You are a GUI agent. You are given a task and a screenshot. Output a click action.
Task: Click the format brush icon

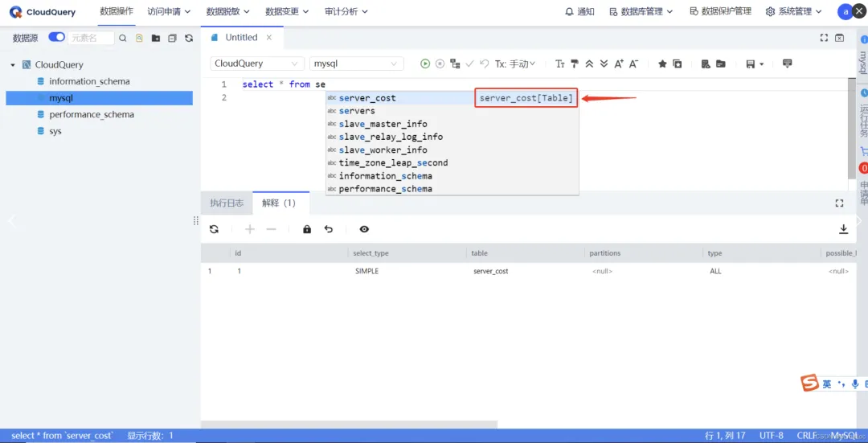point(575,64)
